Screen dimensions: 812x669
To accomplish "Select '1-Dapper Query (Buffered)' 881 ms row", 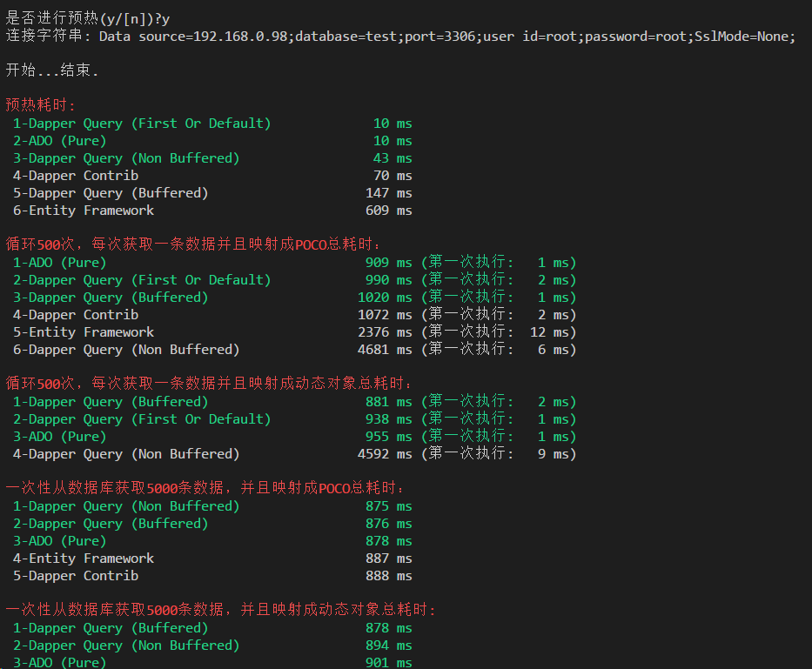I will click(294, 402).
